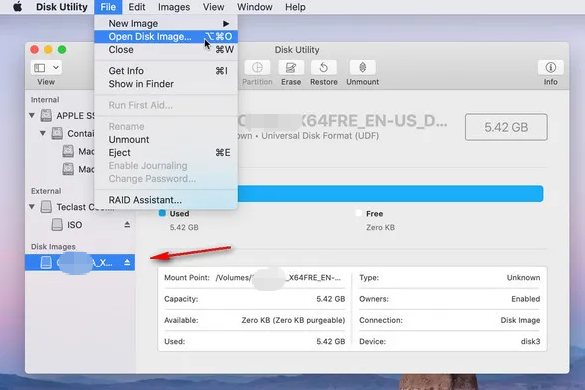Select the APPLE SSD drive icon

pyautogui.click(x=46, y=115)
